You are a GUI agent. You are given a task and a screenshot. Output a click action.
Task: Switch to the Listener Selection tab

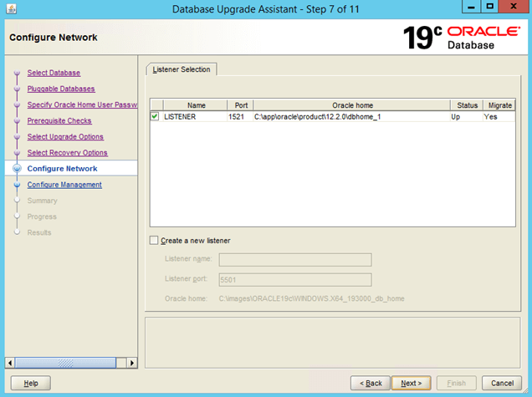coord(182,69)
